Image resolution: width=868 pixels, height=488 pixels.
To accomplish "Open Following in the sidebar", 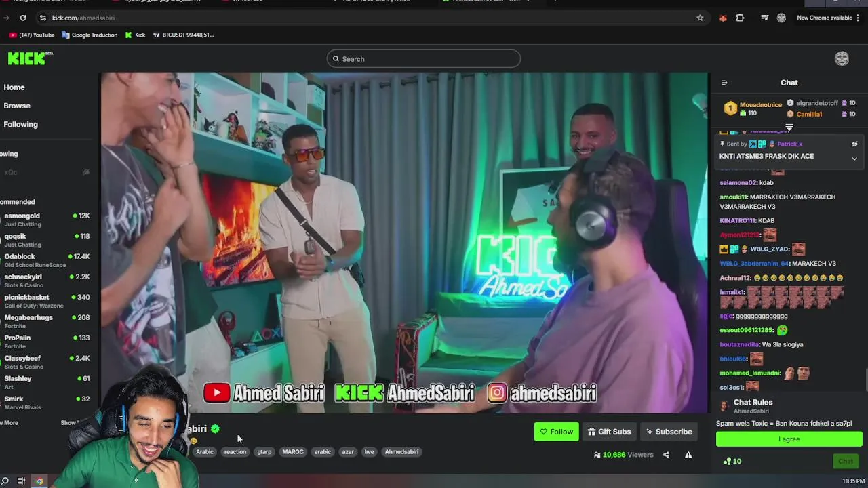I will point(20,124).
